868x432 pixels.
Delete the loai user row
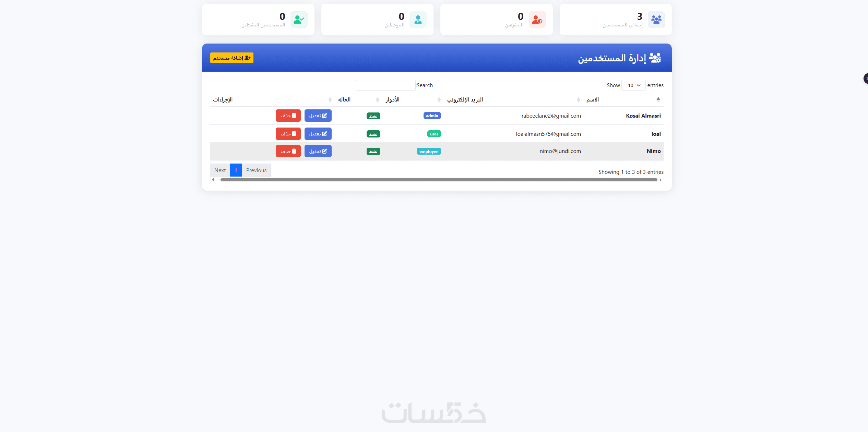pos(288,134)
